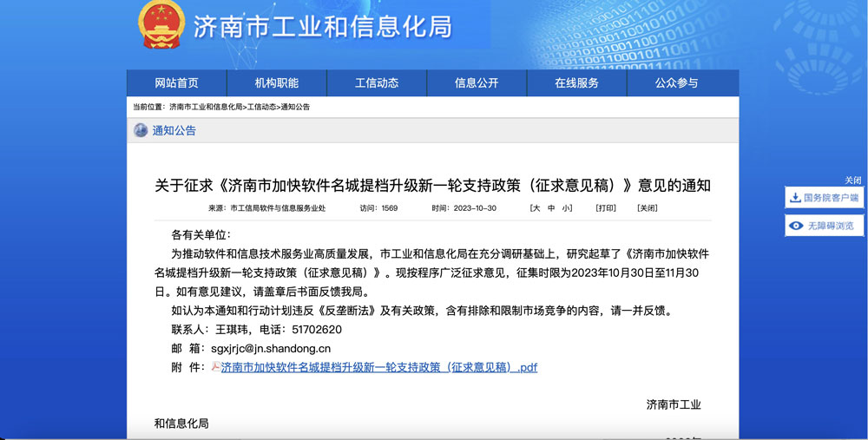Set article font size to 小
This screenshot has width=868, height=440.
[x=566, y=208]
